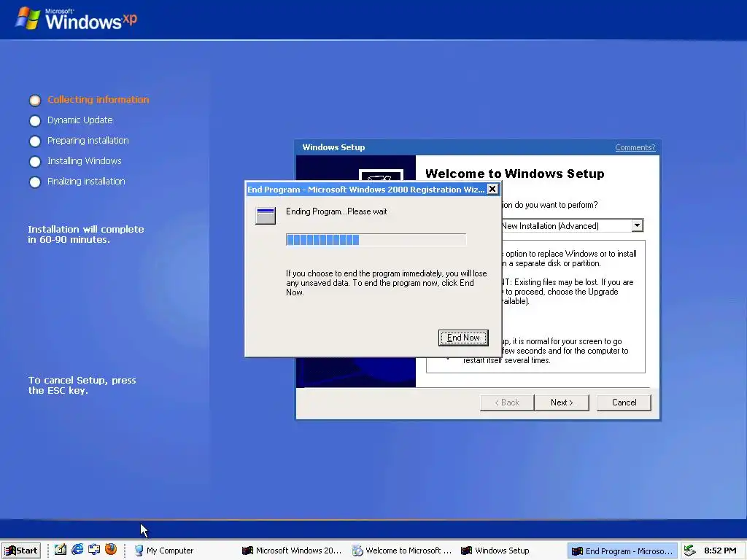The height and width of the screenshot is (560, 747).
Task: Launch Firefox from quick launch
Action: click(x=111, y=550)
